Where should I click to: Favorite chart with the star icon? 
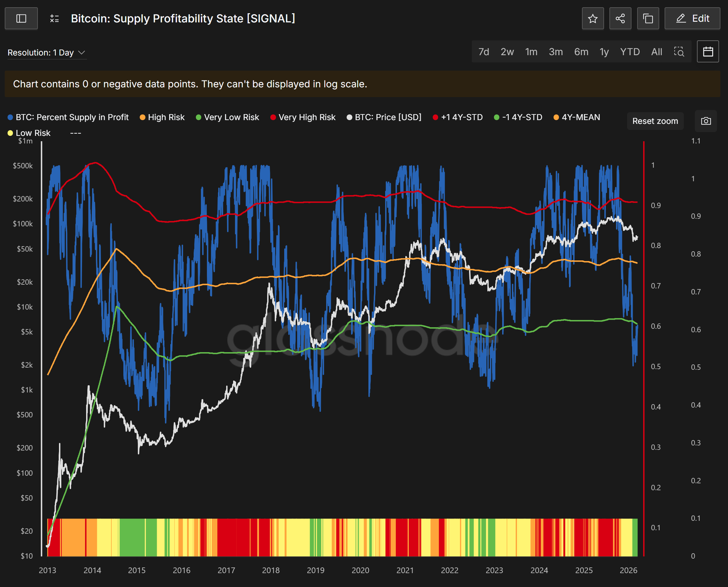592,18
